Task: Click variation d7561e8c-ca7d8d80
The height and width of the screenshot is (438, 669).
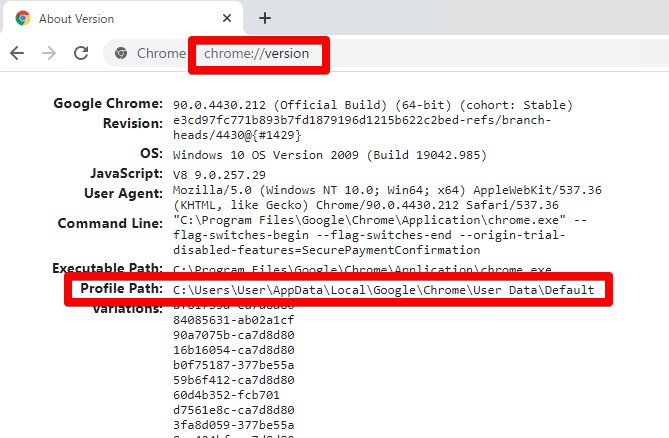Action: pos(234,410)
